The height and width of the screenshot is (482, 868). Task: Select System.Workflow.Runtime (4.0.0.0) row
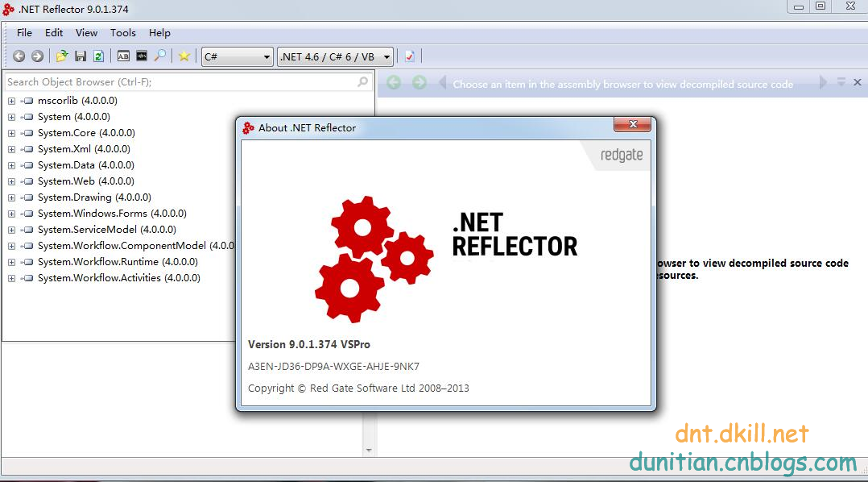point(118,261)
